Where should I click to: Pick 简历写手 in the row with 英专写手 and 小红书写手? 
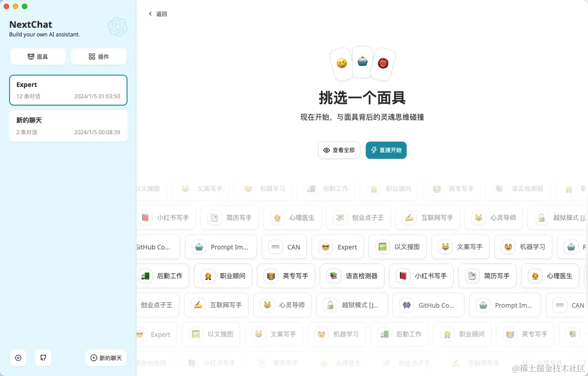coord(487,276)
